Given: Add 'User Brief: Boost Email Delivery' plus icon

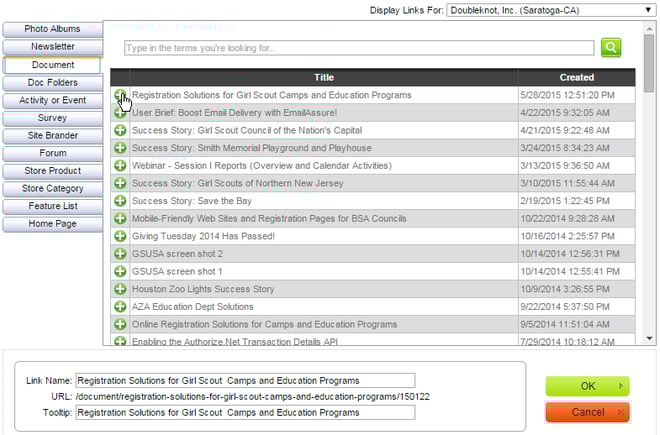Looking at the screenshot, I should pyautogui.click(x=120, y=113).
